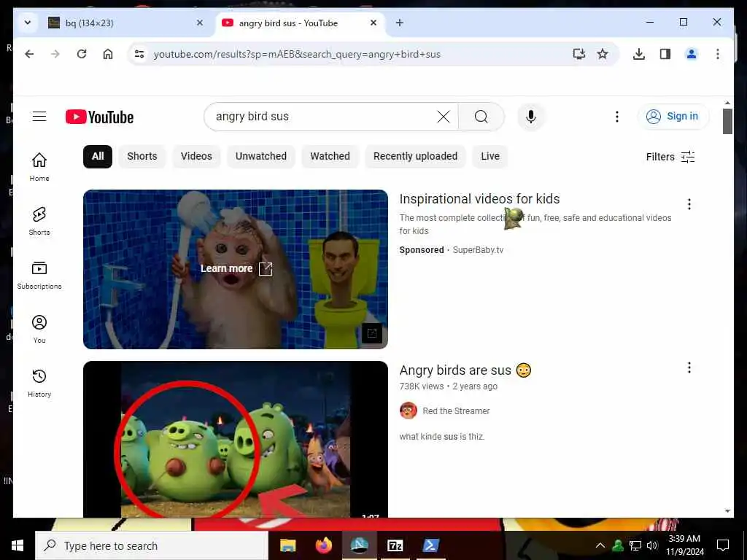Click the browser home button
The width and height of the screenshot is (747, 560).
pos(108,54)
